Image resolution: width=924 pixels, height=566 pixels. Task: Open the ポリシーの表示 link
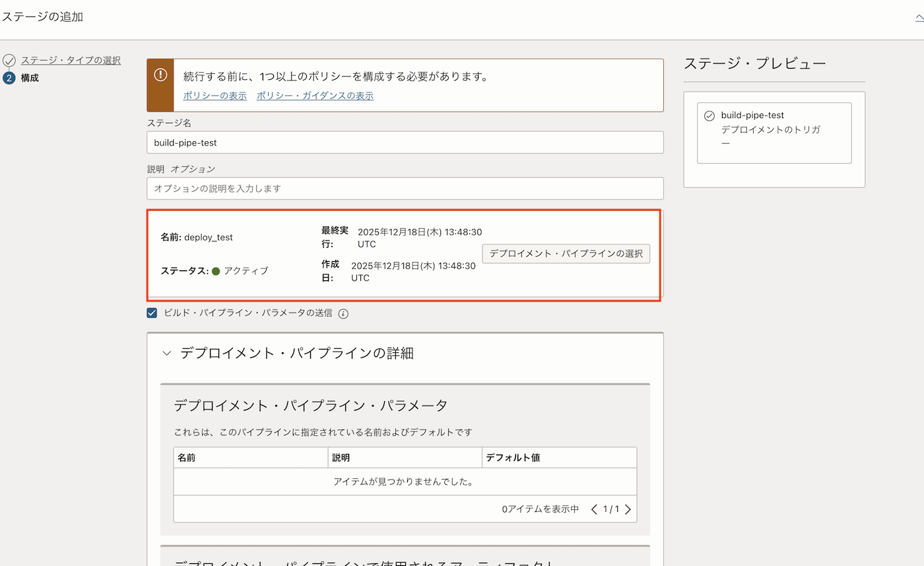pyautogui.click(x=214, y=96)
